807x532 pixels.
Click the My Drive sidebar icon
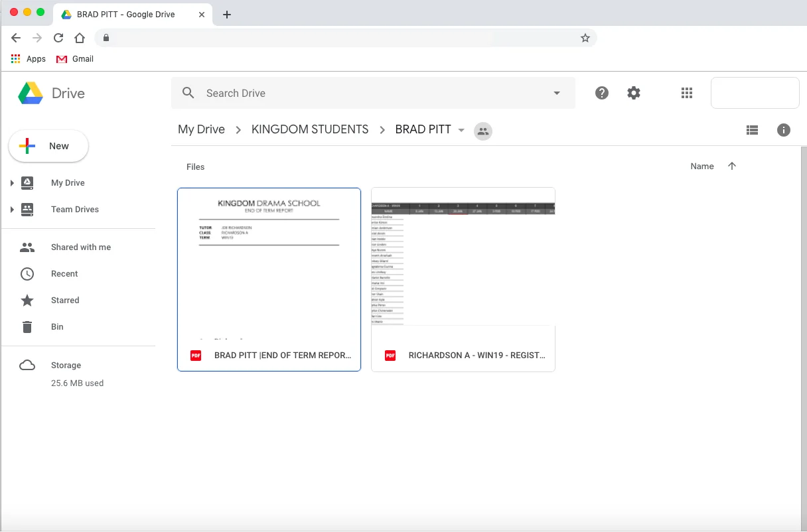tap(27, 182)
